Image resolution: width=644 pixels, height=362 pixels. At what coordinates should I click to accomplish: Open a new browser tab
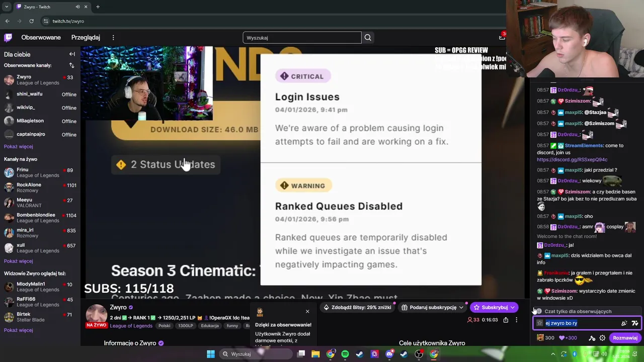click(x=98, y=7)
